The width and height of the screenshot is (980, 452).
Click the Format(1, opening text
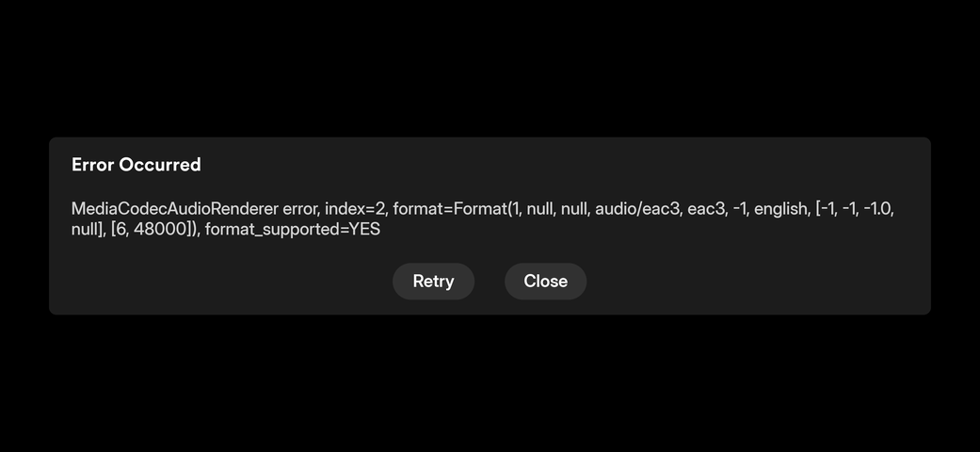(x=488, y=209)
